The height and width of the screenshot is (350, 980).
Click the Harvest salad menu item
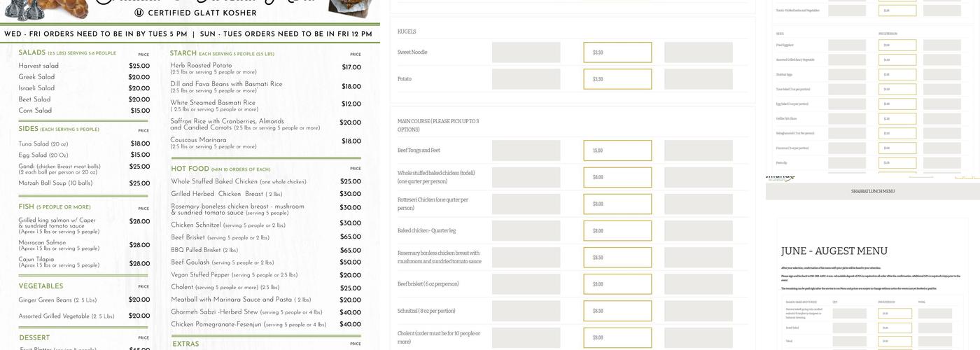(38, 66)
